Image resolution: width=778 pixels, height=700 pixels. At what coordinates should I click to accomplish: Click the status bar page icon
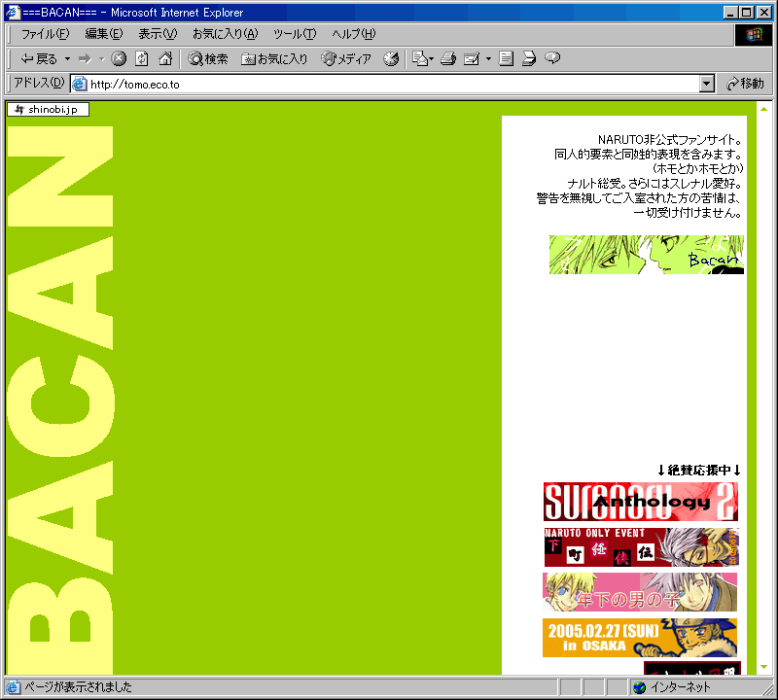pos(13,687)
